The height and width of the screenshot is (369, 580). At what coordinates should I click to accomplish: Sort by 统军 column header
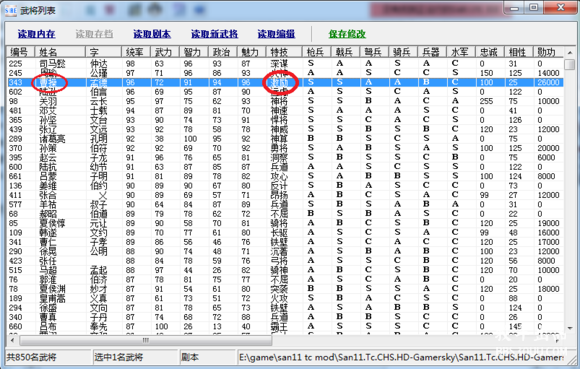(x=136, y=52)
